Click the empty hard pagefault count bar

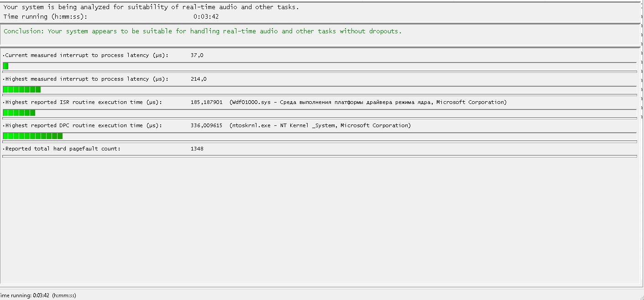tap(319, 156)
